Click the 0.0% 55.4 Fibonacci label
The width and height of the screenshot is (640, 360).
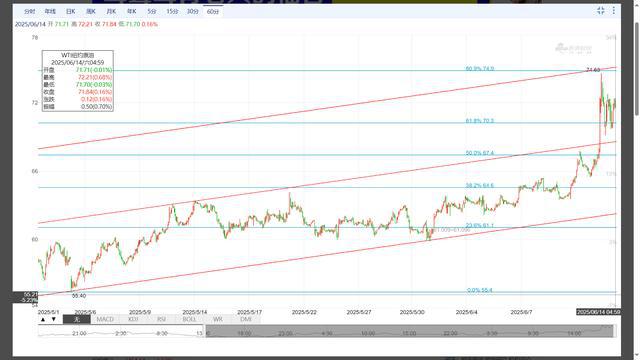click(x=480, y=290)
